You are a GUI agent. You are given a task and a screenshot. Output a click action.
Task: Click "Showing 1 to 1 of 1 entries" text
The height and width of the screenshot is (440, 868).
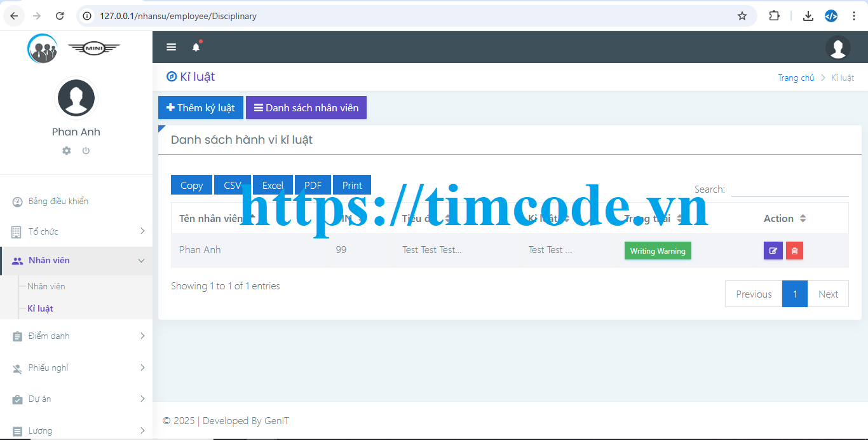226,286
